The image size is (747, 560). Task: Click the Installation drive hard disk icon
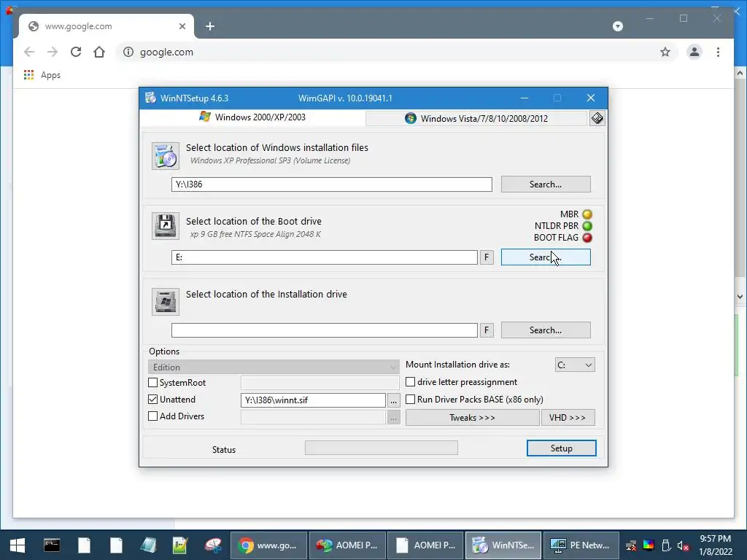166,301
